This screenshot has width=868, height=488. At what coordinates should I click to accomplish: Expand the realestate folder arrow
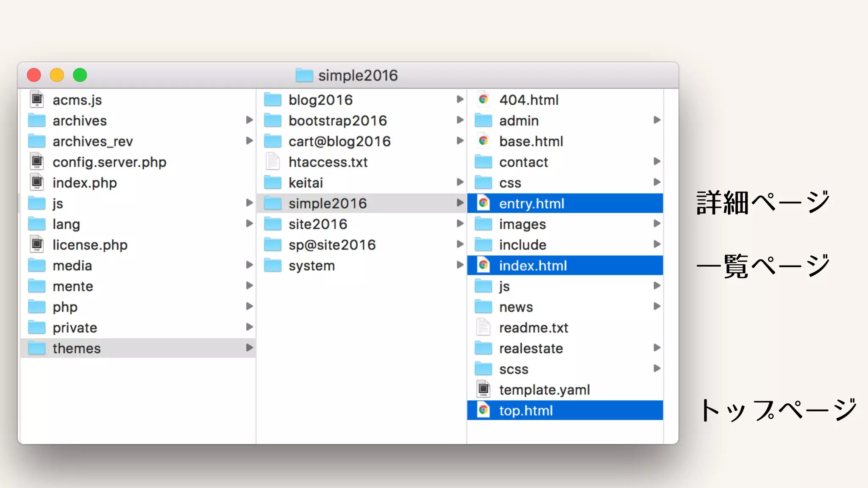(x=657, y=348)
